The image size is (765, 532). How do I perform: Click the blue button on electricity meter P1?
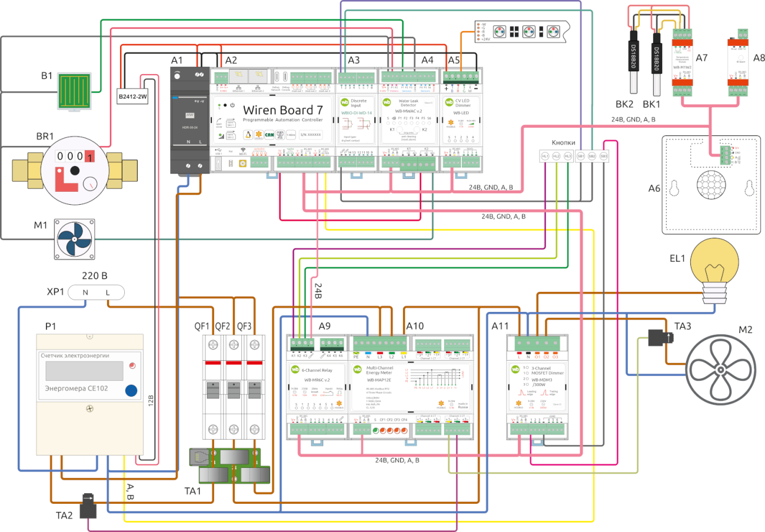(x=131, y=390)
